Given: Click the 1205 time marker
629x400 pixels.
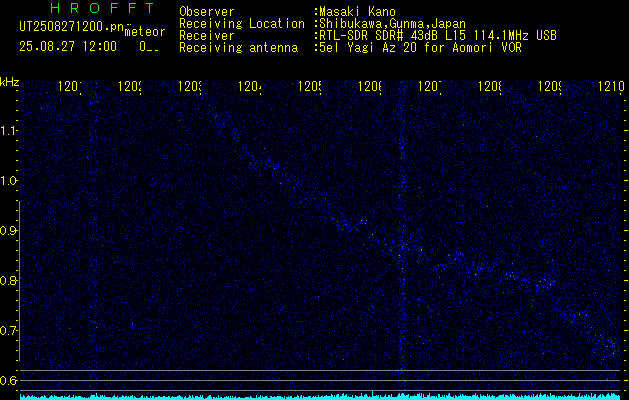Looking at the screenshot, I should pos(310,86).
